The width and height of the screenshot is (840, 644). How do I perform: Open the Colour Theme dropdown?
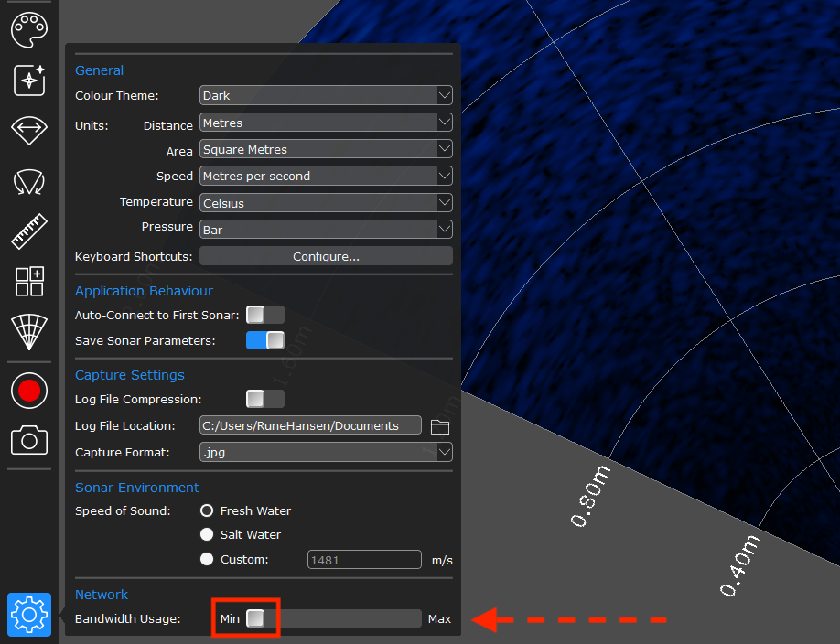(326, 95)
